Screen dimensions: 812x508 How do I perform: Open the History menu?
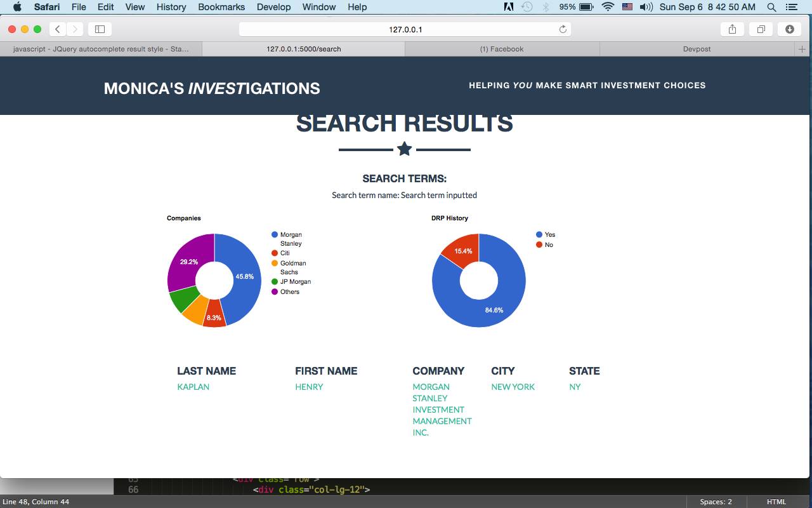pos(171,7)
